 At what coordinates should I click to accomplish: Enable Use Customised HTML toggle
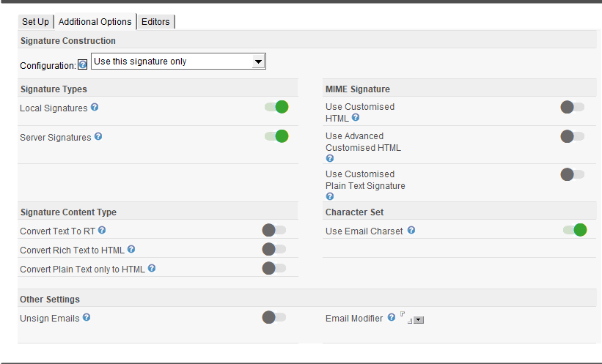pyautogui.click(x=572, y=108)
